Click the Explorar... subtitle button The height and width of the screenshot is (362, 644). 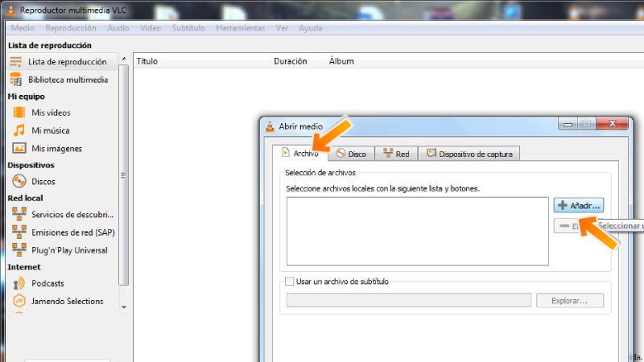570,300
